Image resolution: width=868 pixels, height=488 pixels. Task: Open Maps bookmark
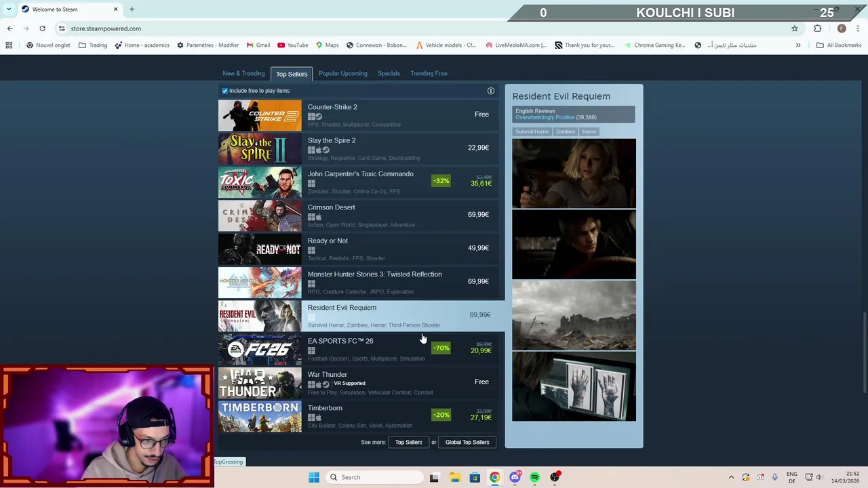point(327,45)
